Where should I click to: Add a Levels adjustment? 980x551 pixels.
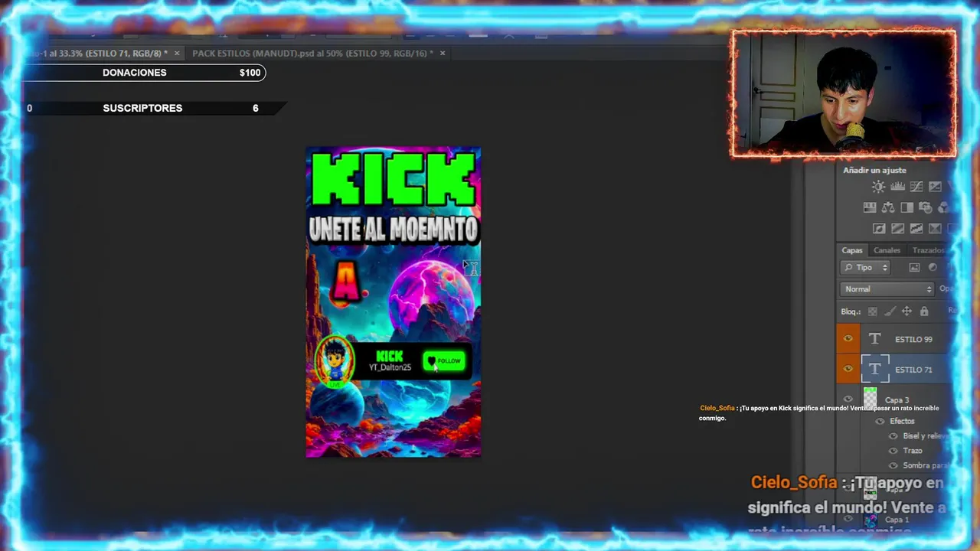point(897,187)
